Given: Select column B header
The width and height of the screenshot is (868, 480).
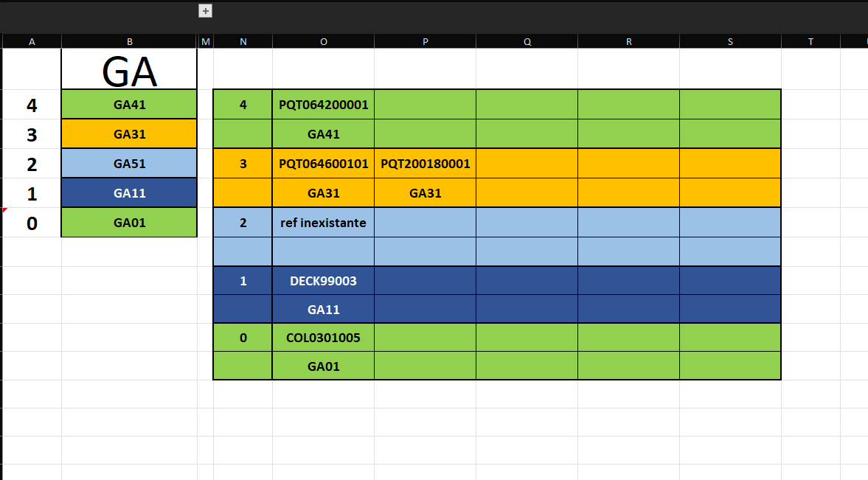Looking at the screenshot, I should 129,41.
